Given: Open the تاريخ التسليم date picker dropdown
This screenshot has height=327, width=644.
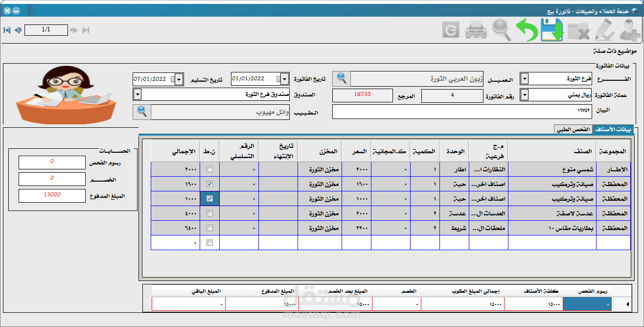Looking at the screenshot, I should (179, 79).
